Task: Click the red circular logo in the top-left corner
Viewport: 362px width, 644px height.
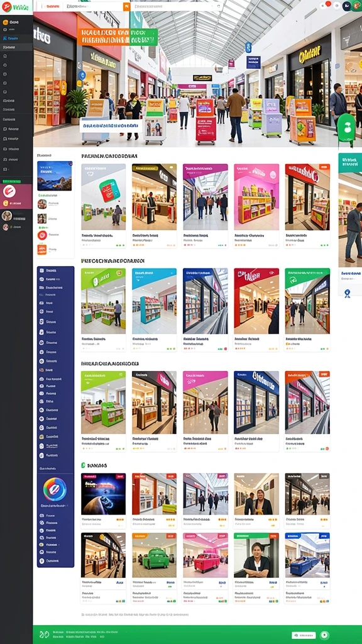Action: 6,6
